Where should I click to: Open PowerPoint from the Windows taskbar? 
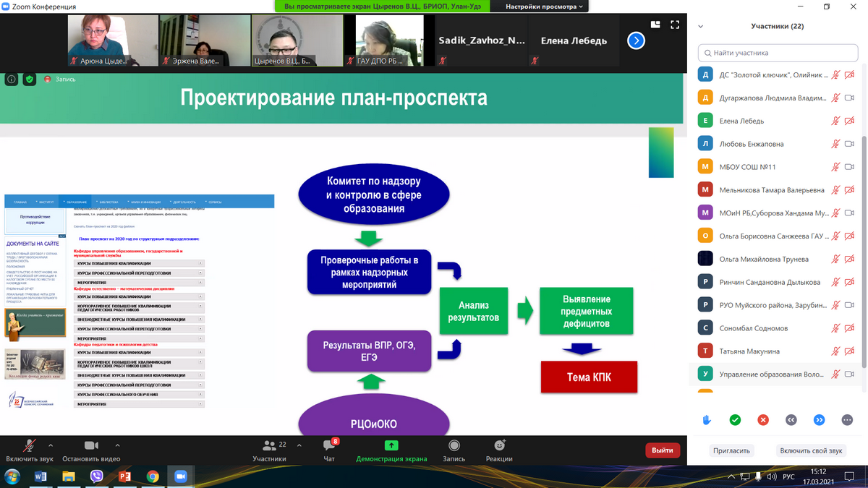pos(124,476)
